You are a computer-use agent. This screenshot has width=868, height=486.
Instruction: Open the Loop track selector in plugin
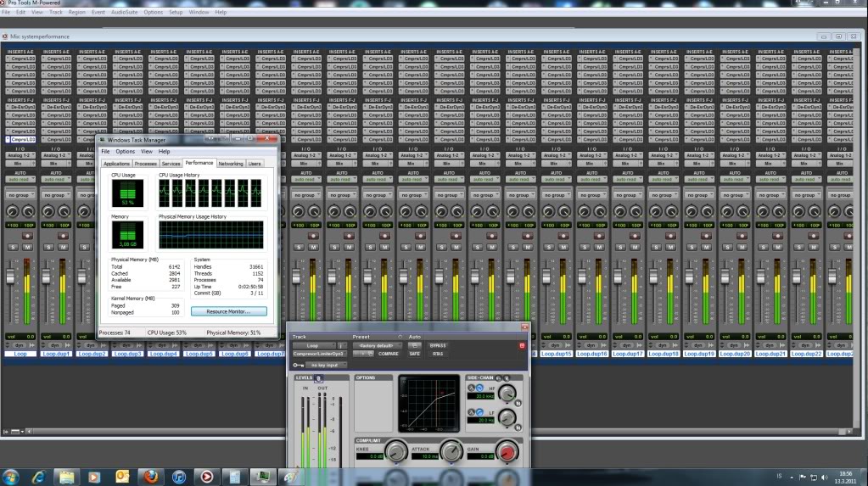pyautogui.click(x=314, y=346)
